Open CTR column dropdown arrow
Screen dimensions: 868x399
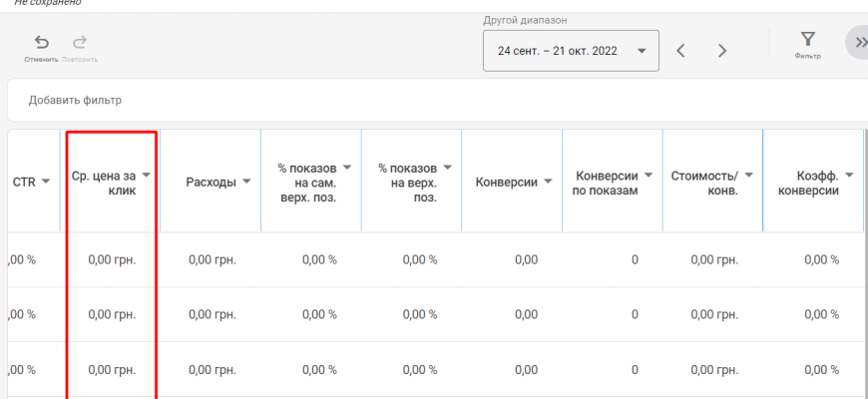point(46,182)
